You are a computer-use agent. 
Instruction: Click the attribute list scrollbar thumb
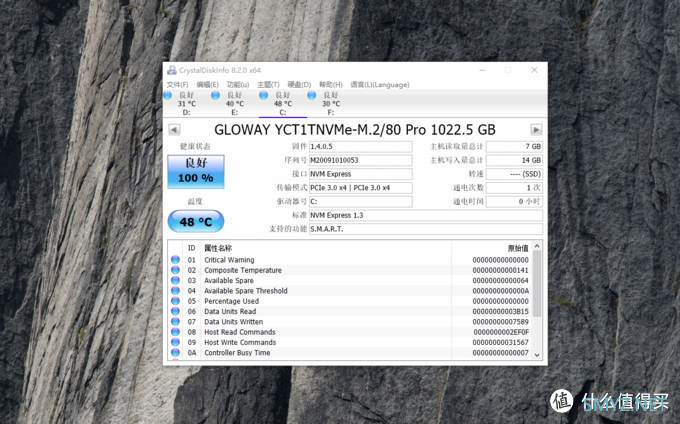[x=537, y=284]
